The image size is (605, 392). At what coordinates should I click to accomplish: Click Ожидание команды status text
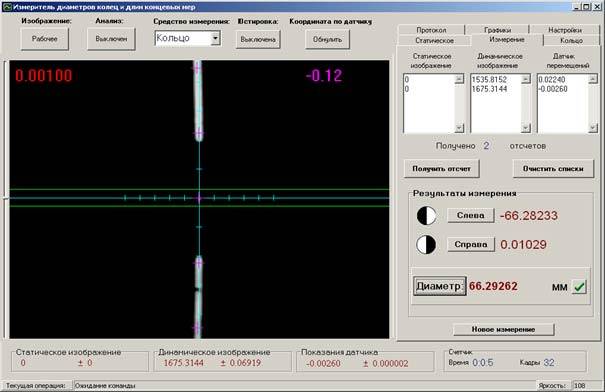(x=105, y=385)
